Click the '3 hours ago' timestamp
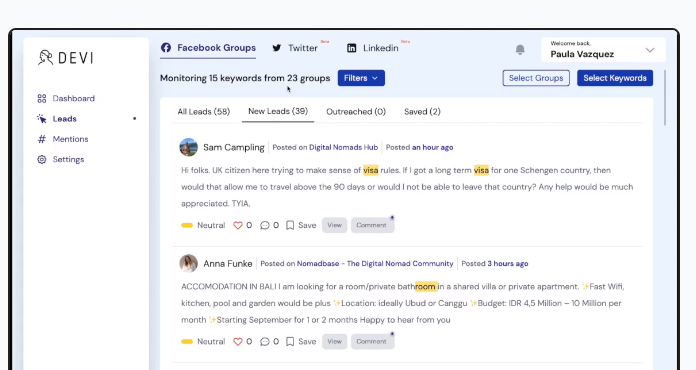 click(x=508, y=264)
